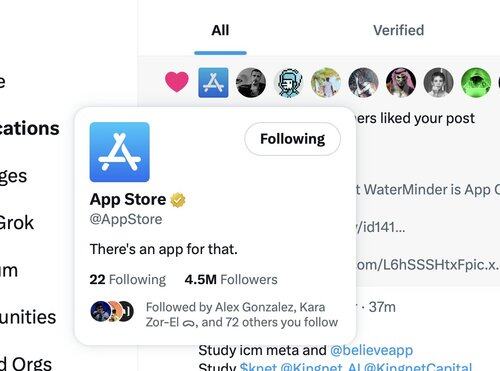Switch to the Verified tab
This screenshot has width=500, height=371.
pos(398,30)
